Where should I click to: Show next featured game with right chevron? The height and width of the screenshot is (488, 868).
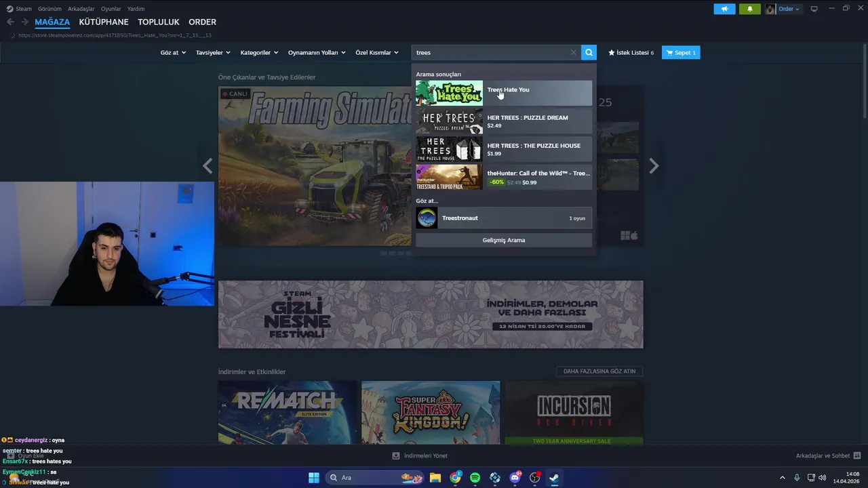coord(654,166)
